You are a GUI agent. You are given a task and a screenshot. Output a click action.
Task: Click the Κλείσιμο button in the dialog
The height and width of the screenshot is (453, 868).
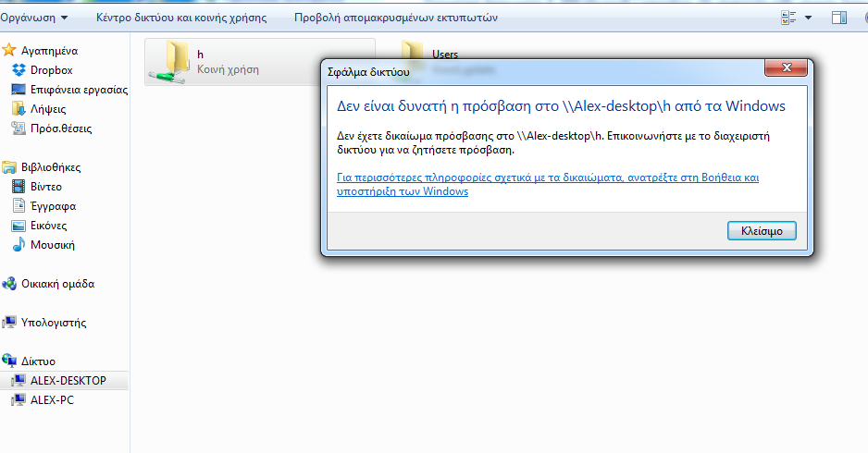(x=762, y=230)
